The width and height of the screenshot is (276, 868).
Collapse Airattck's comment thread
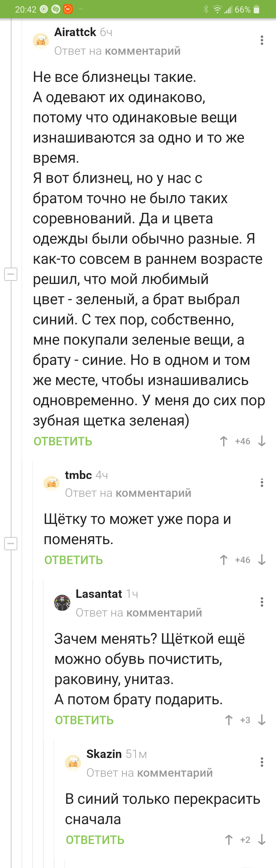coord(11,274)
